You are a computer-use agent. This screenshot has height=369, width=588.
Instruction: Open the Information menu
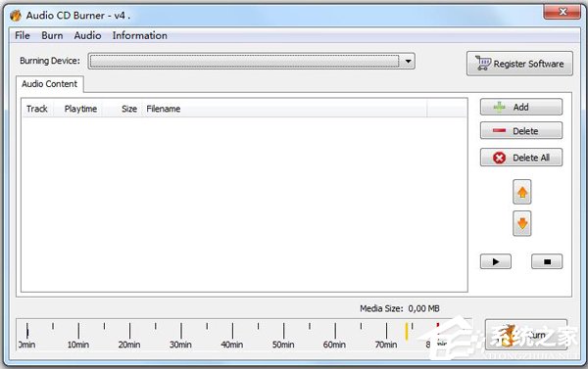point(139,35)
